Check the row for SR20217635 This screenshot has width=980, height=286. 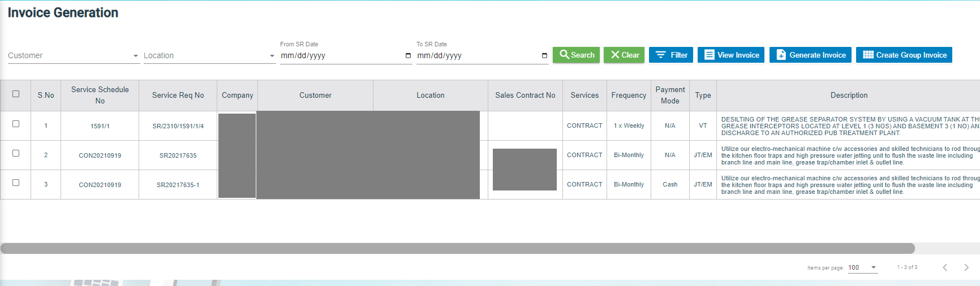(x=16, y=153)
